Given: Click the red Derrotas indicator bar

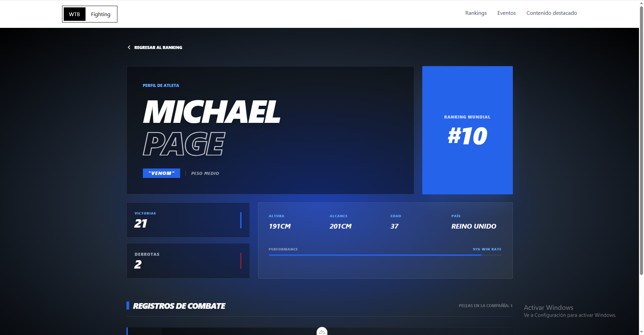Looking at the screenshot, I should [x=241, y=261].
